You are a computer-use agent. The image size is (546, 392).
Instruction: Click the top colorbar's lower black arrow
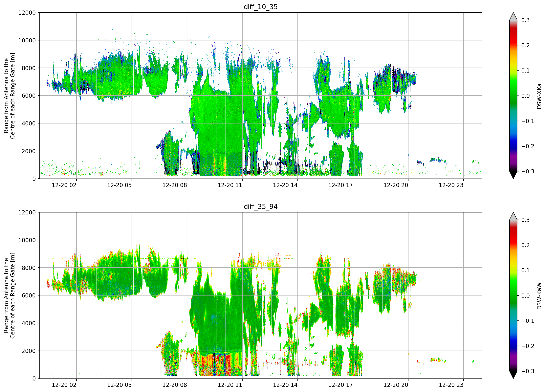(513, 175)
